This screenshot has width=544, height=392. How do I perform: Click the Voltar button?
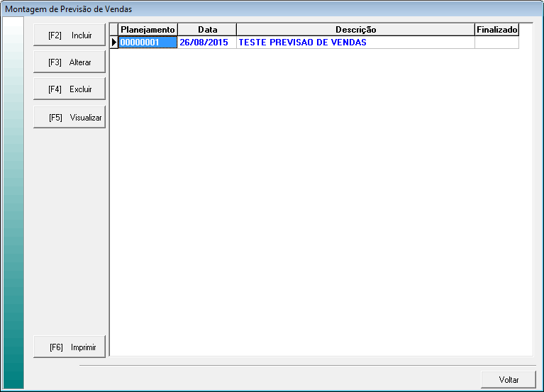coord(509,380)
